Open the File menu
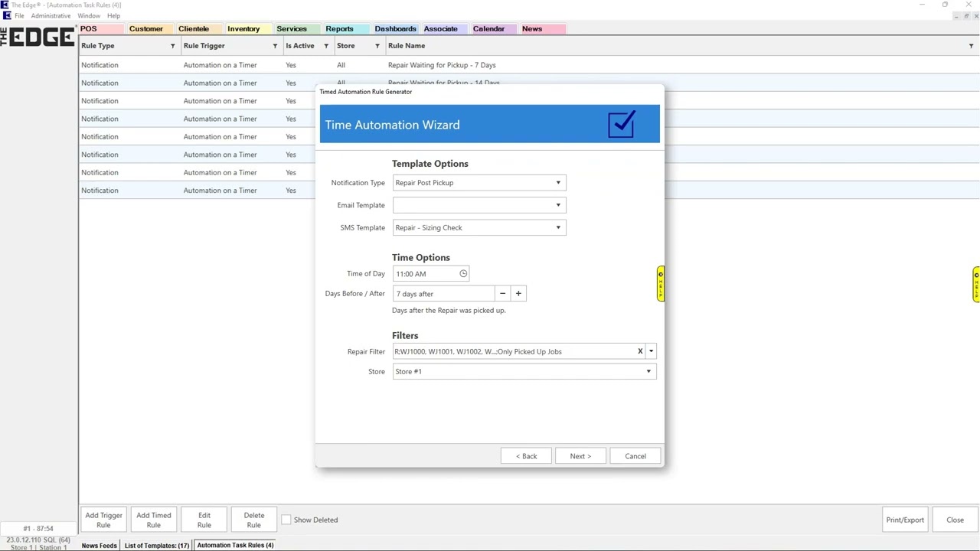Image resolution: width=980 pixels, height=551 pixels. tap(19, 15)
